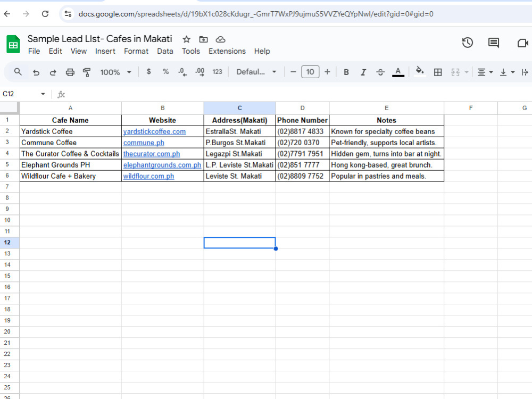Start a meeting with camera icon
This screenshot has height=399, width=532.
coord(523,43)
